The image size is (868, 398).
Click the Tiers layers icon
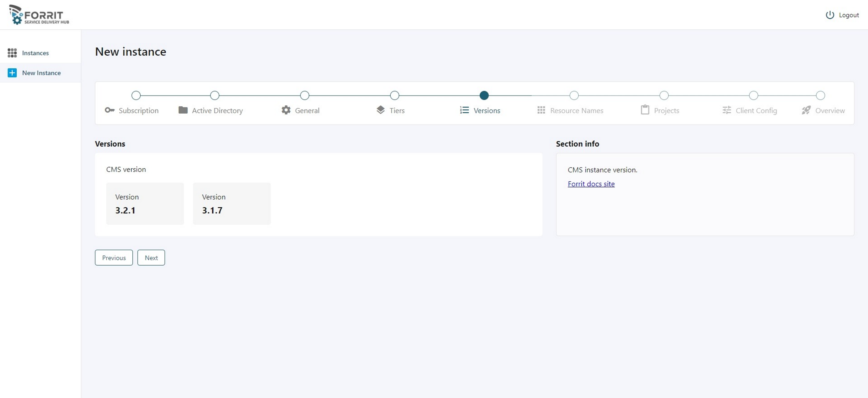pos(380,110)
